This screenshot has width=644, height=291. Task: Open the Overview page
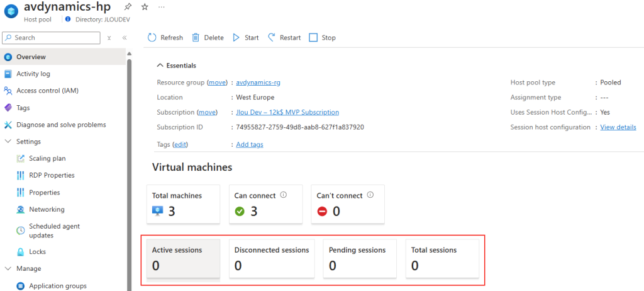[x=63, y=57]
